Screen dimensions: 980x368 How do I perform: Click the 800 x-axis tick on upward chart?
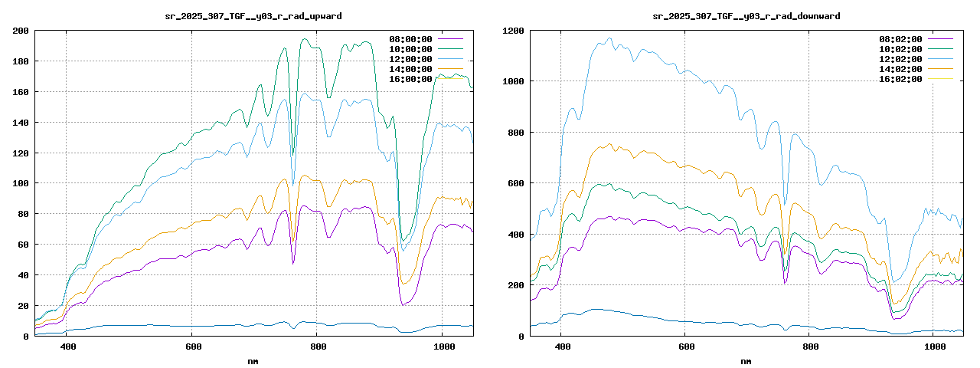click(317, 347)
